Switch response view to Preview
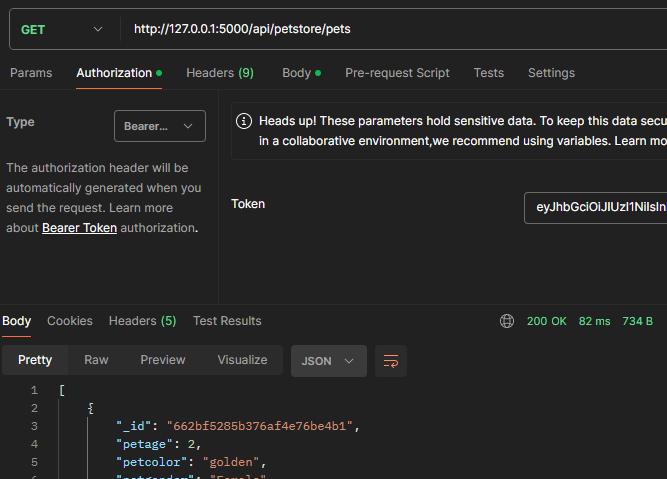 tap(163, 360)
